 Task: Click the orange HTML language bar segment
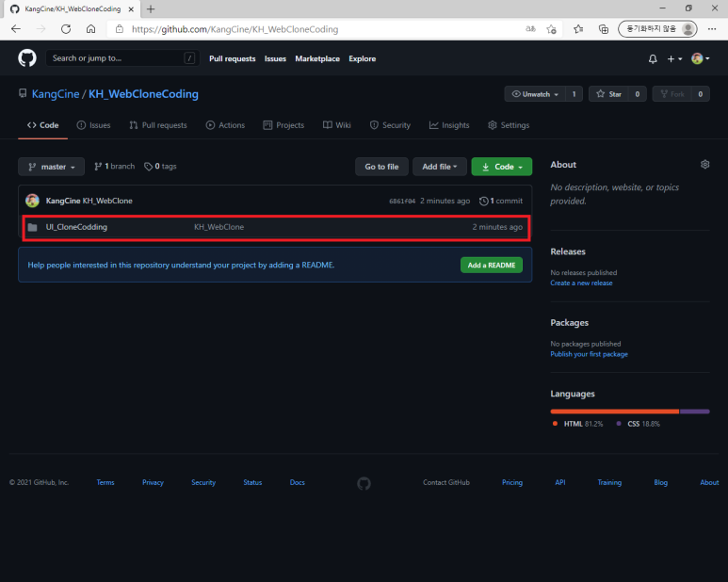[x=615, y=412]
